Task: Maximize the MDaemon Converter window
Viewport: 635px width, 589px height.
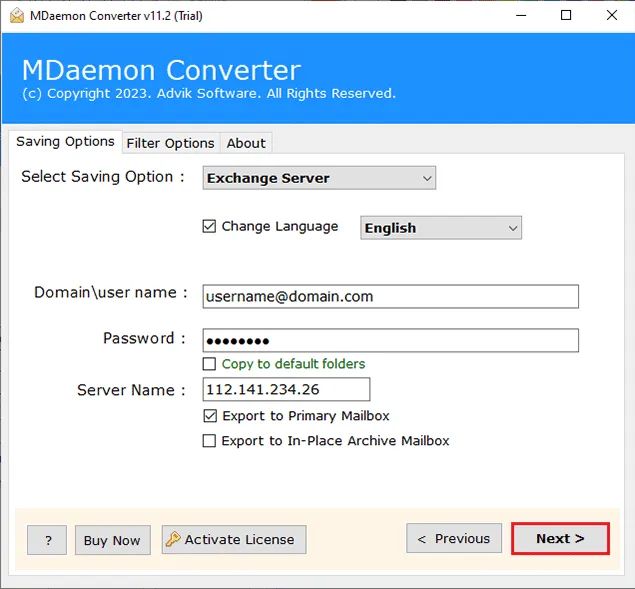Action: (x=566, y=15)
